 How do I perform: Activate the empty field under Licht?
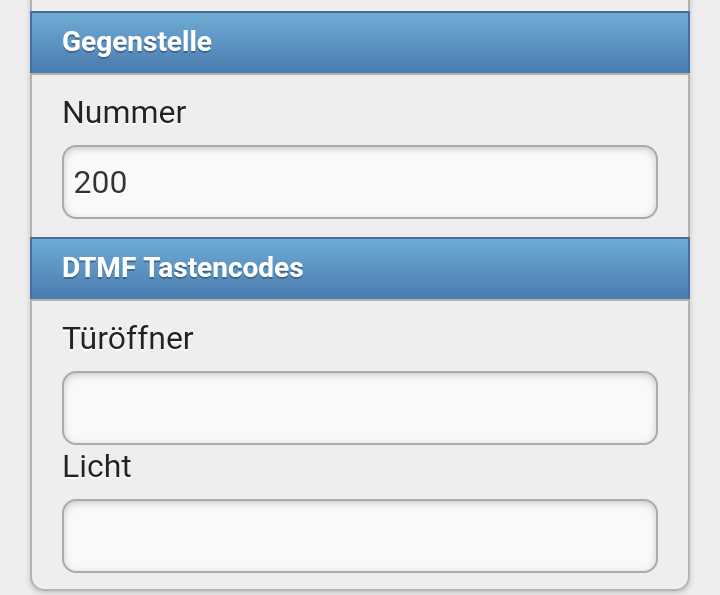click(360, 536)
